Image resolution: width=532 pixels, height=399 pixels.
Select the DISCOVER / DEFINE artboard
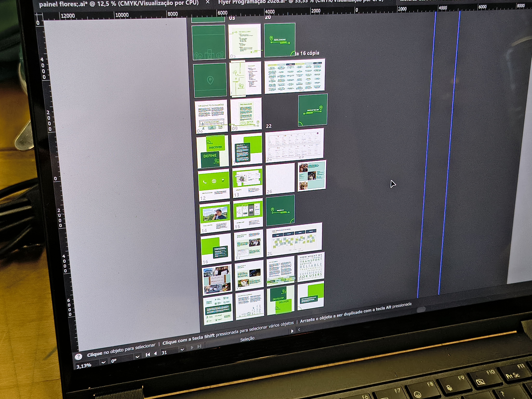pyautogui.click(x=213, y=152)
